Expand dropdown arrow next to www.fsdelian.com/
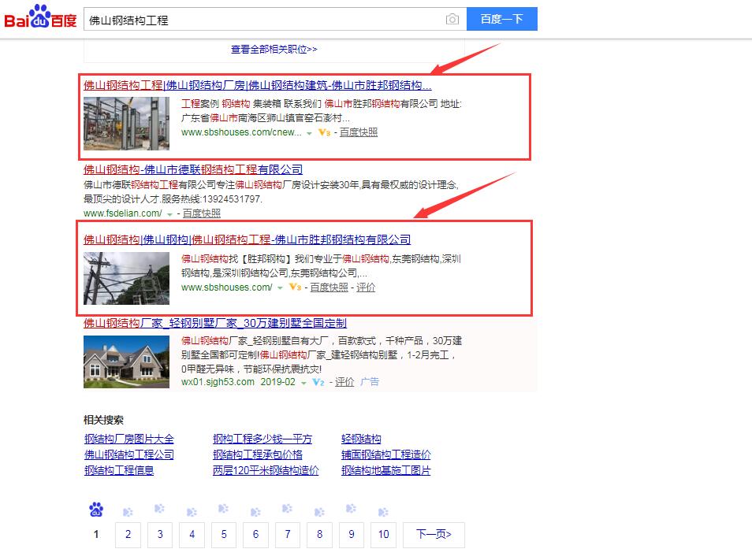The image size is (752, 560). [x=169, y=214]
